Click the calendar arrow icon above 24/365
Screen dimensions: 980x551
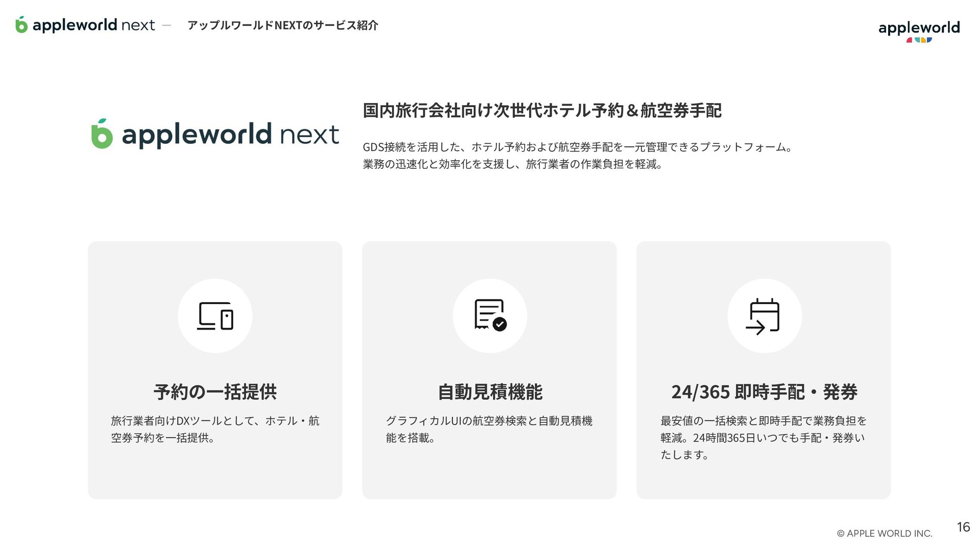(x=763, y=316)
